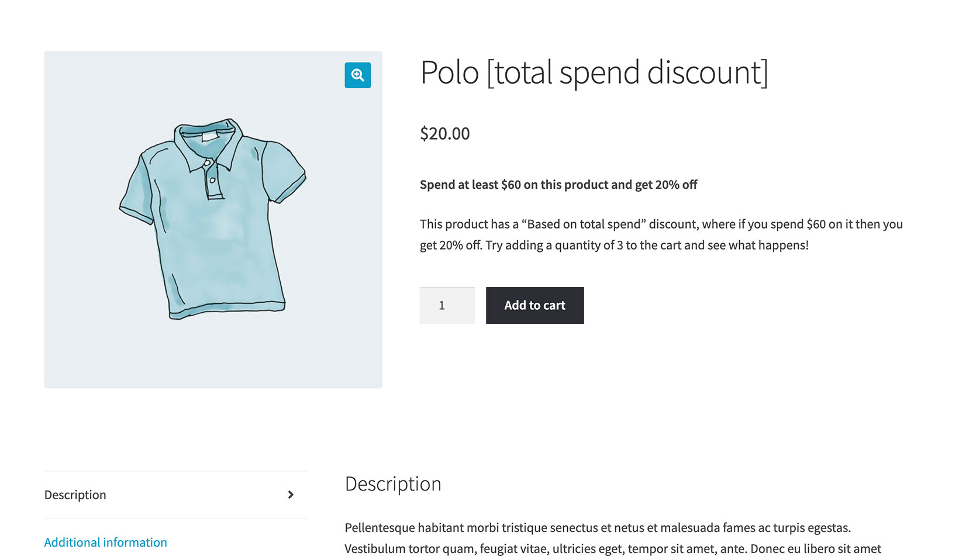Image resolution: width=959 pixels, height=560 pixels.
Task: Switch to the Description tab
Action: click(x=75, y=495)
